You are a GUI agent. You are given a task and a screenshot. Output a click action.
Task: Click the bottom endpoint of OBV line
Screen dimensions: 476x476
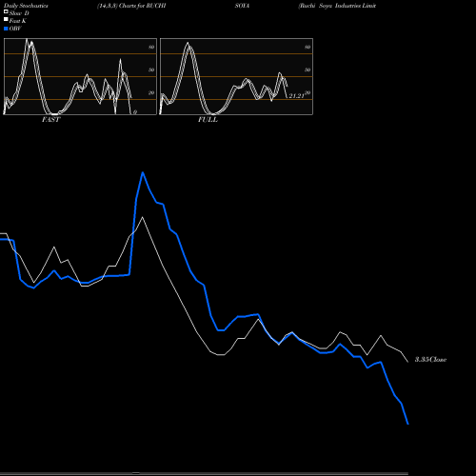click(407, 424)
